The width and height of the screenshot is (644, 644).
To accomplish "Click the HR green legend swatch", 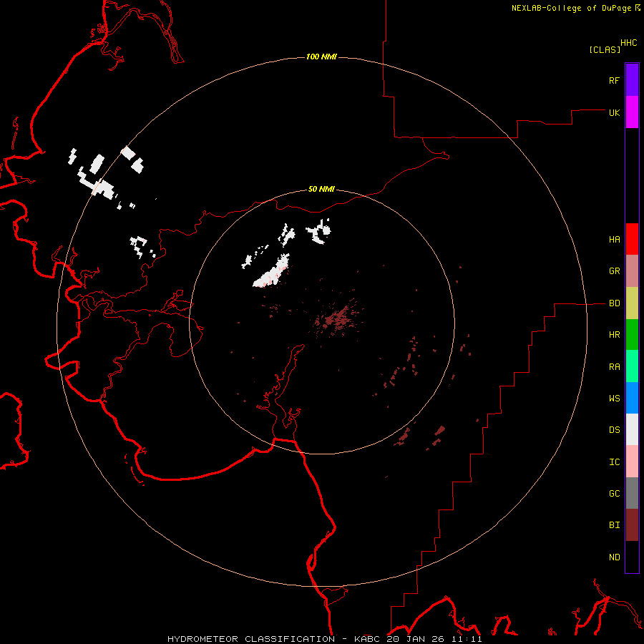I will point(632,335).
